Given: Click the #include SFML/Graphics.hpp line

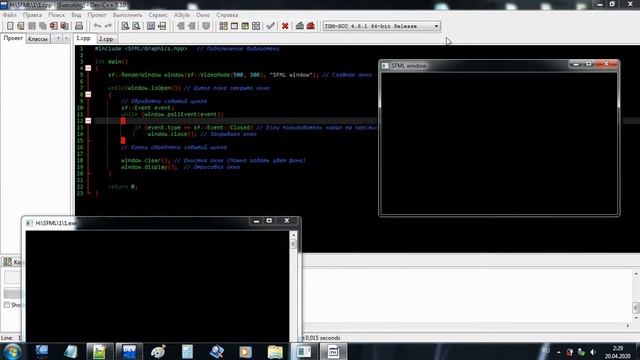Looking at the screenshot, I should [x=187, y=49].
